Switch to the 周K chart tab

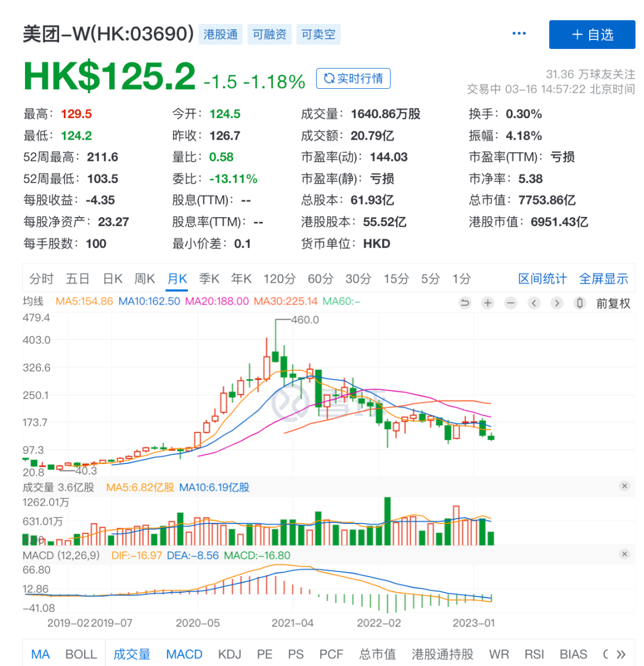pyautogui.click(x=144, y=279)
